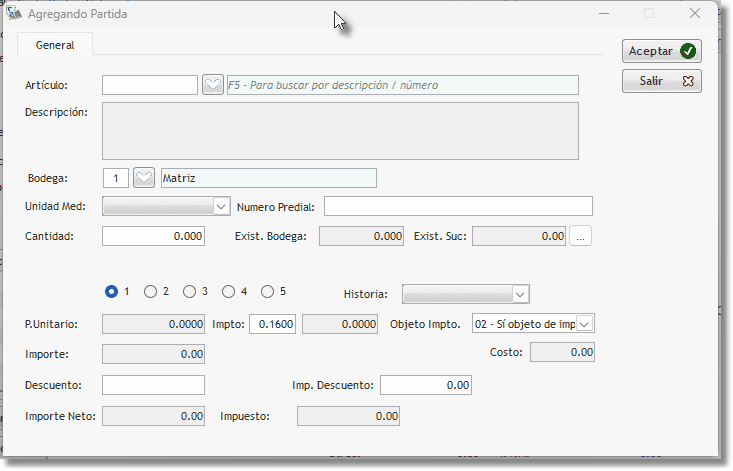The width and height of the screenshot is (733, 471).
Task: Click the ellipsis button beside Exist. Suc
Action: (580, 236)
